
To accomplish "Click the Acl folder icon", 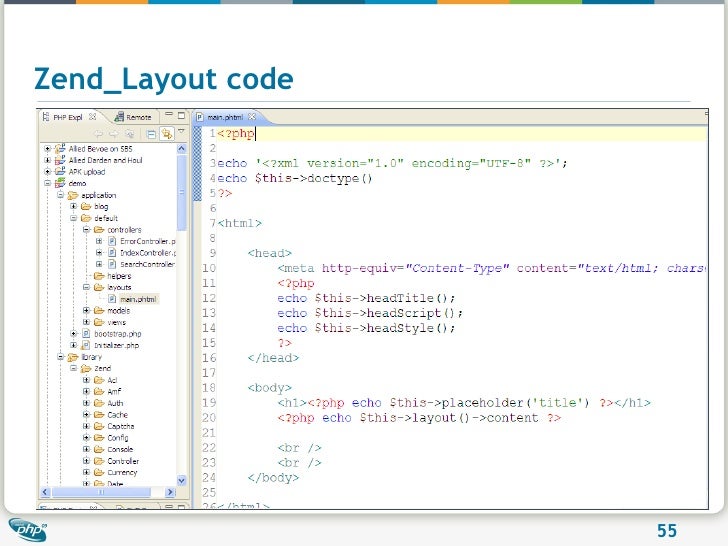I will pos(99,380).
